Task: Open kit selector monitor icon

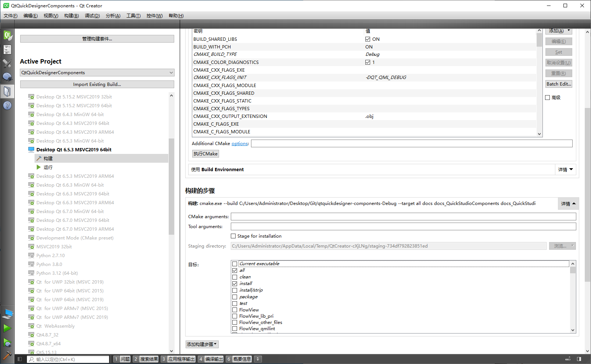Action: (7, 314)
